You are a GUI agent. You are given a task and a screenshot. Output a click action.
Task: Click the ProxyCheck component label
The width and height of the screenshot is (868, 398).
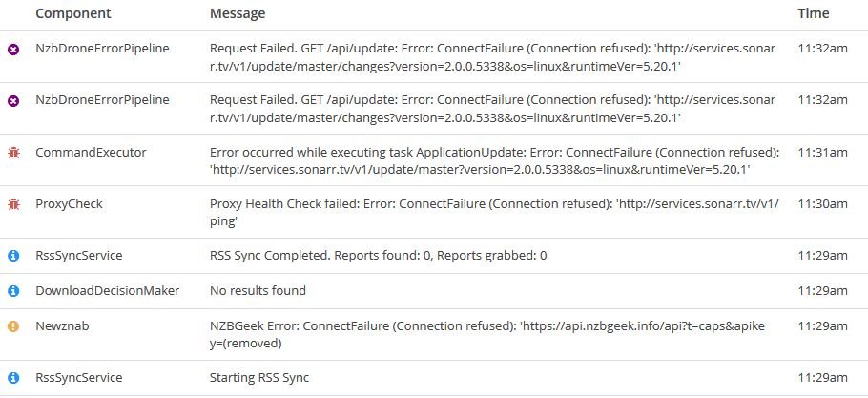point(70,203)
